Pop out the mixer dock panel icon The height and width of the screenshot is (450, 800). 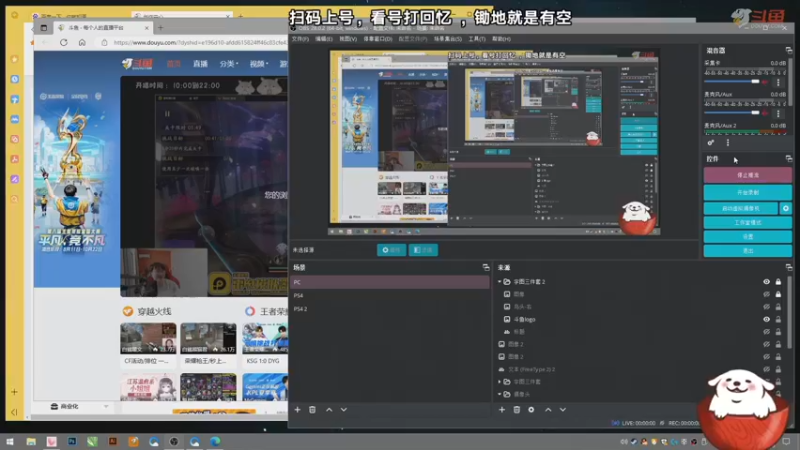point(789,51)
